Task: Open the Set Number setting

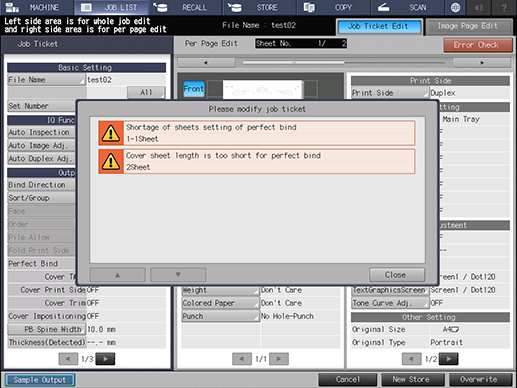Action: pos(42,106)
